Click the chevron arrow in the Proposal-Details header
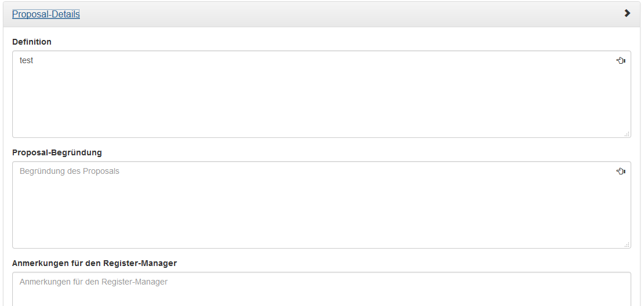644x306 pixels. 627,13
